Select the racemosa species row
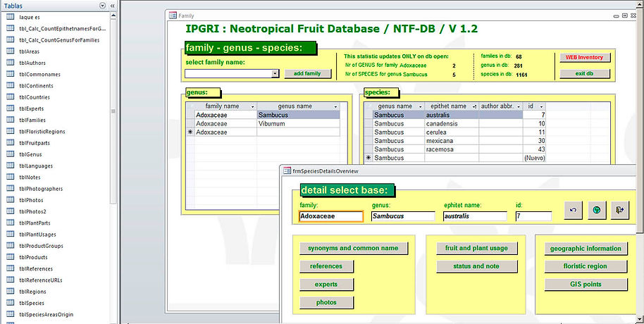Image resolution: width=644 pixels, height=324 pixels. [455, 149]
